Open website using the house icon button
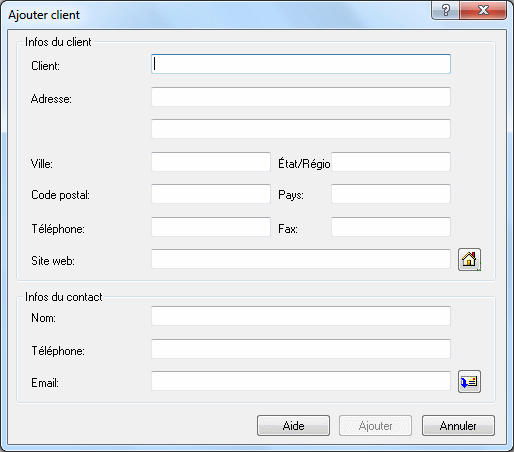This screenshot has height=452, width=514. pyautogui.click(x=469, y=259)
